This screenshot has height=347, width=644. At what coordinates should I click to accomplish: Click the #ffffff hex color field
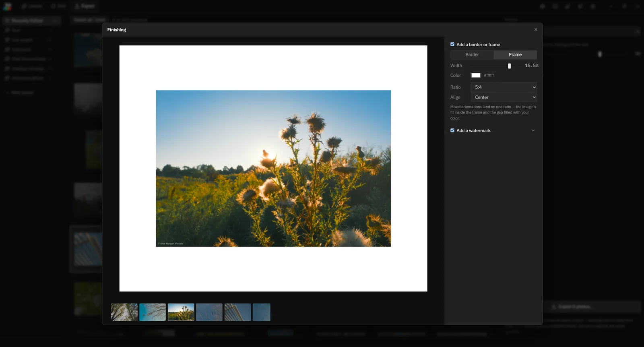pyautogui.click(x=489, y=75)
